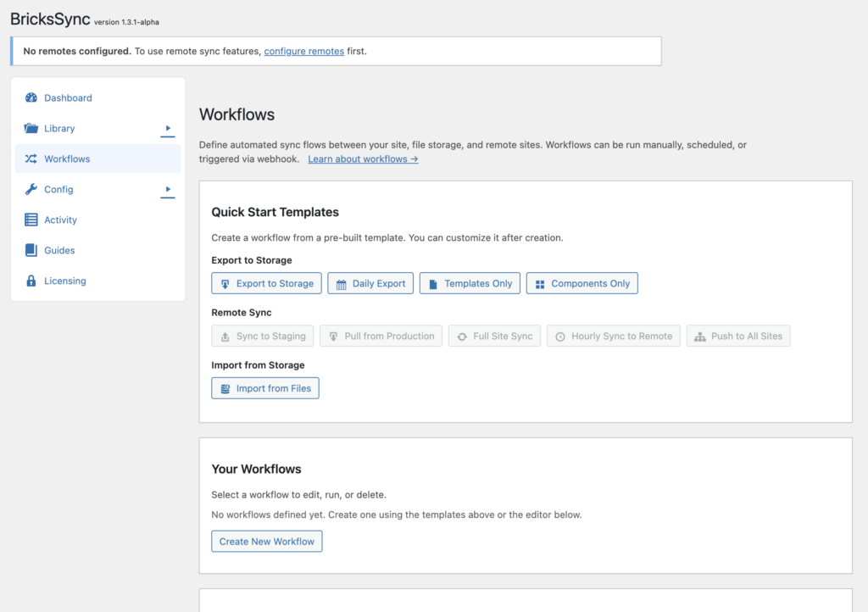Click the Activity list icon
This screenshot has height=612, width=868.
[31, 220]
